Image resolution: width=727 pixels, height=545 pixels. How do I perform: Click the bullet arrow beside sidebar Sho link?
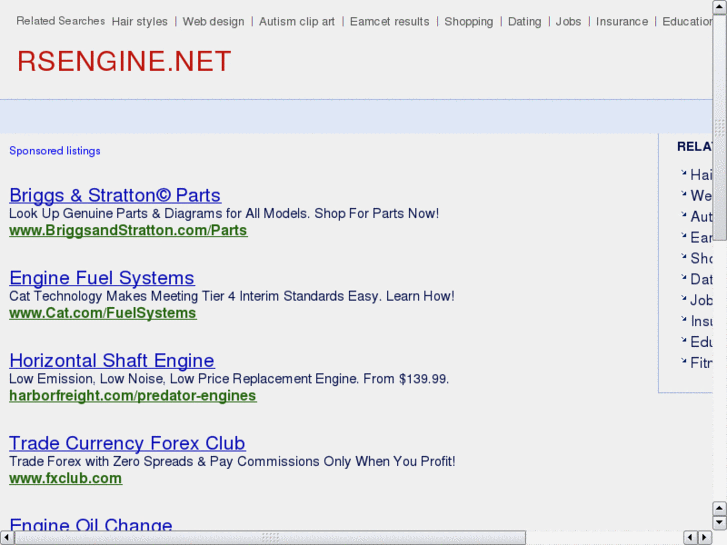tap(683, 256)
